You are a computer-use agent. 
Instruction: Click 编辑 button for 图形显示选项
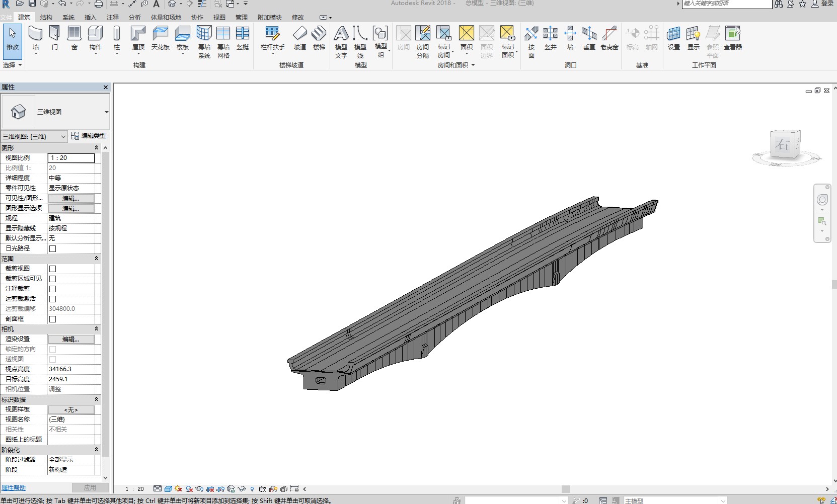tap(71, 208)
